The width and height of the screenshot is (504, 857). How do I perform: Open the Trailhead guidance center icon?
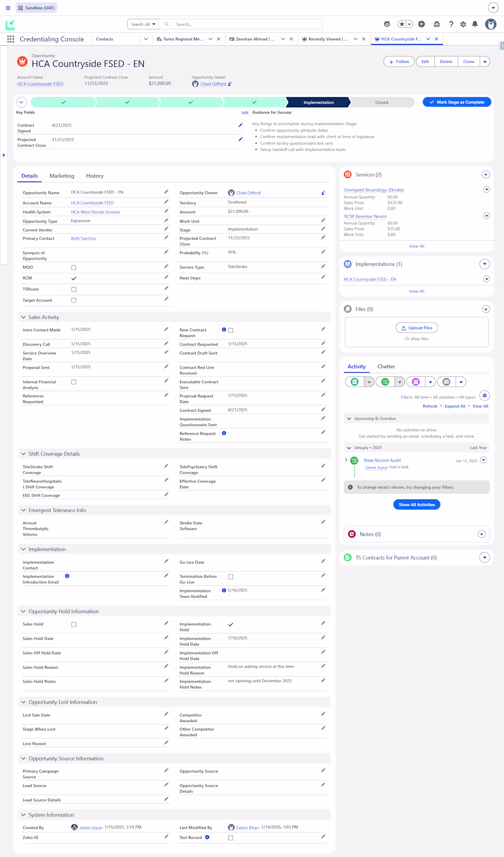tap(437, 24)
